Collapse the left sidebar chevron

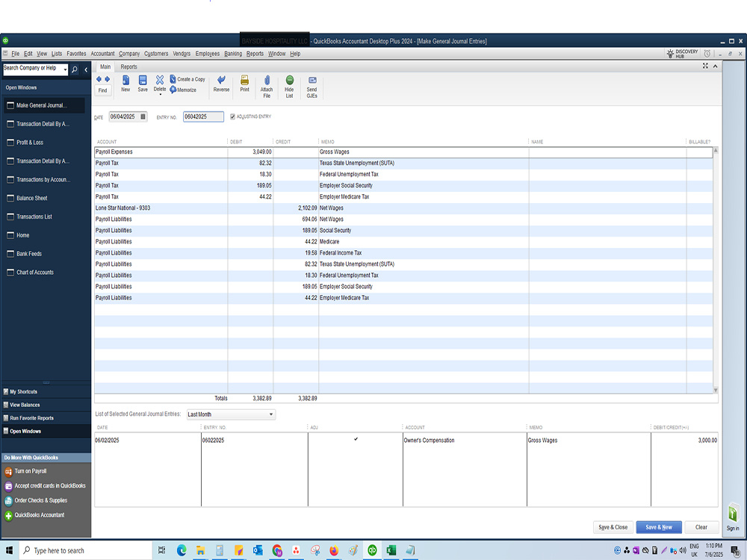(86, 69)
